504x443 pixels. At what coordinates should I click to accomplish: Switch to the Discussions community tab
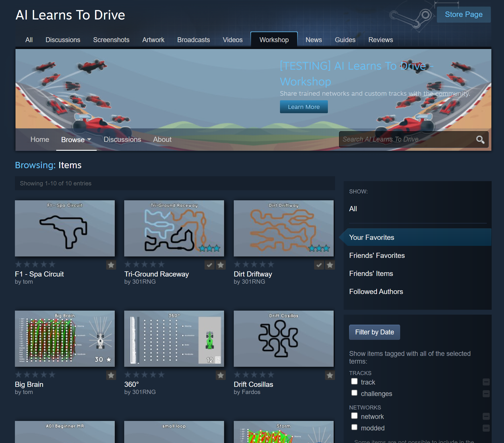(x=63, y=40)
